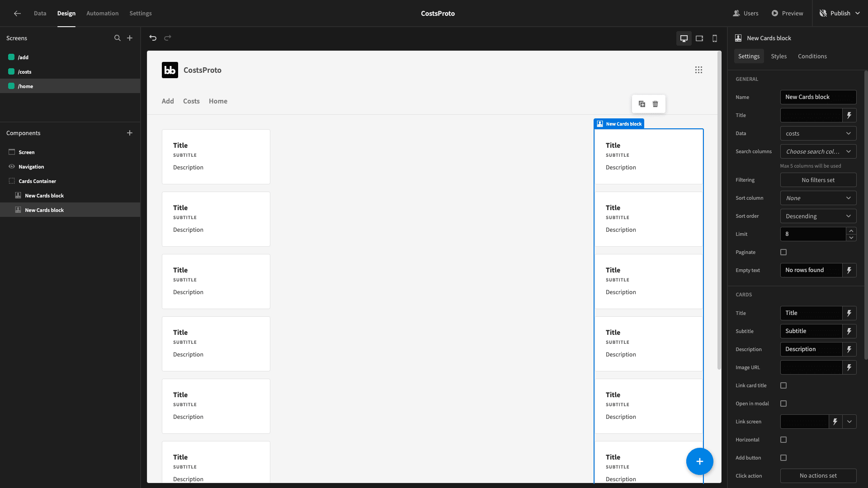
Task: Click the Preview button
Action: pyautogui.click(x=787, y=13)
